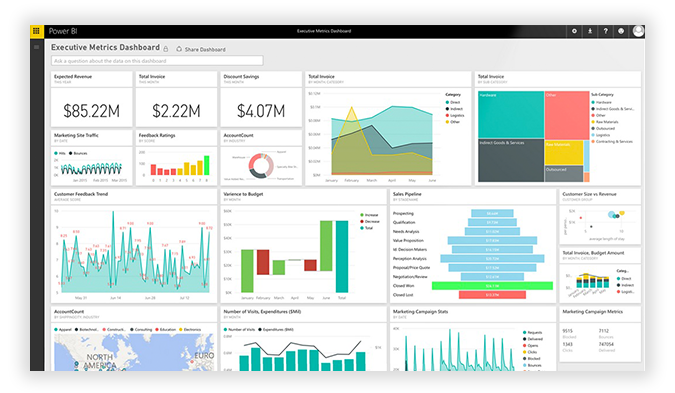Screen dimensions: 675x393
Task: Click the download icon in the header
Action: tap(590, 31)
